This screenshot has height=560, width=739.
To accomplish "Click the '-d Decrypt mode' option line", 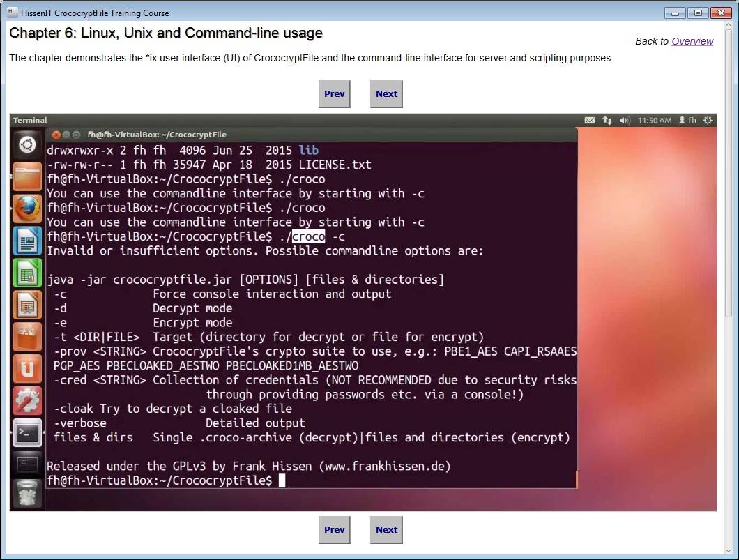I will coord(143,308).
